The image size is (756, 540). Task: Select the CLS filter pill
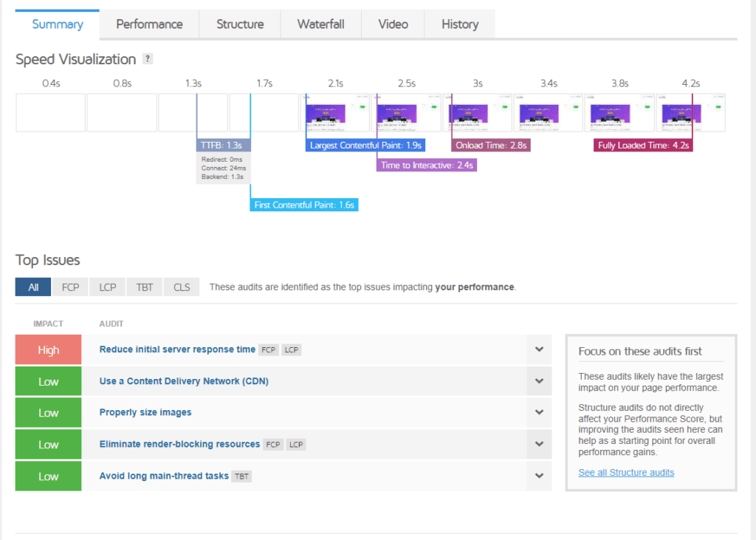point(181,287)
